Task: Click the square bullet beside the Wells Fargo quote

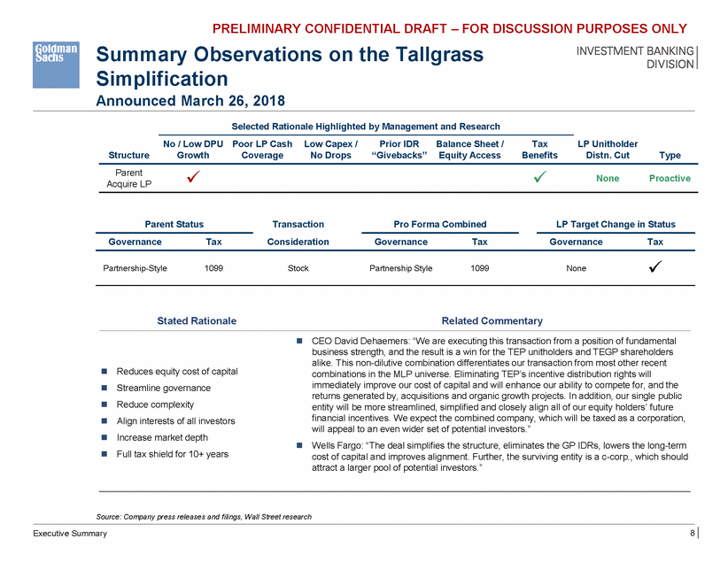Action: (x=300, y=445)
